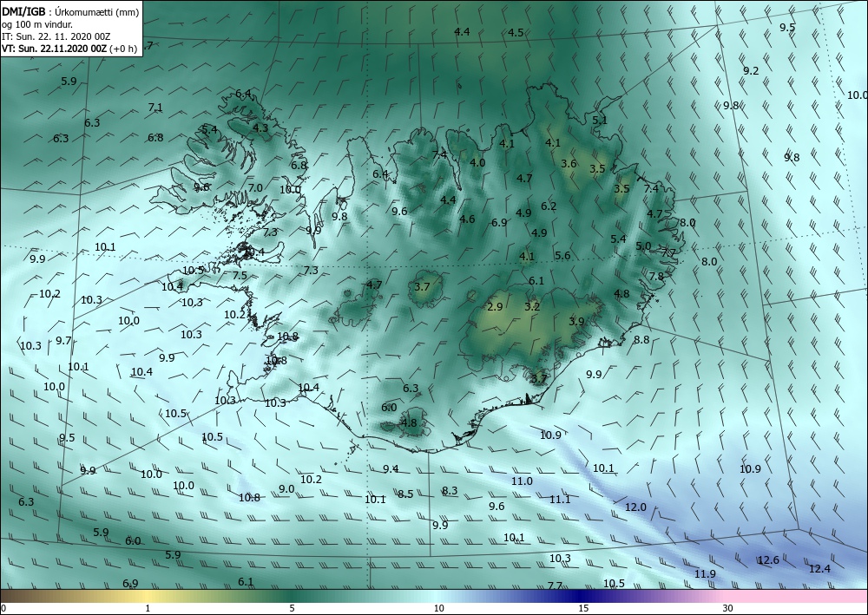Image resolution: width=868 pixels, height=615 pixels.
Task: Click the 12.0 value on the map
Action: pyautogui.click(x=635, y=507)
